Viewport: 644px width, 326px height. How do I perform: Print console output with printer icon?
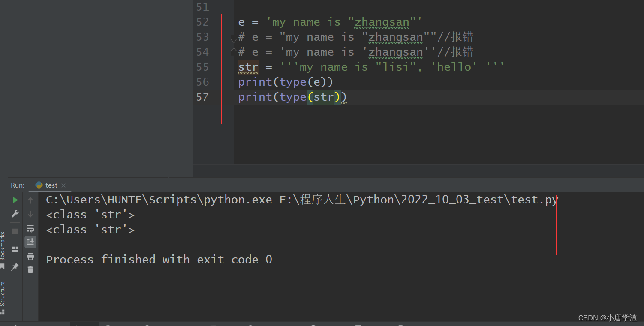(x=30, y=256)
